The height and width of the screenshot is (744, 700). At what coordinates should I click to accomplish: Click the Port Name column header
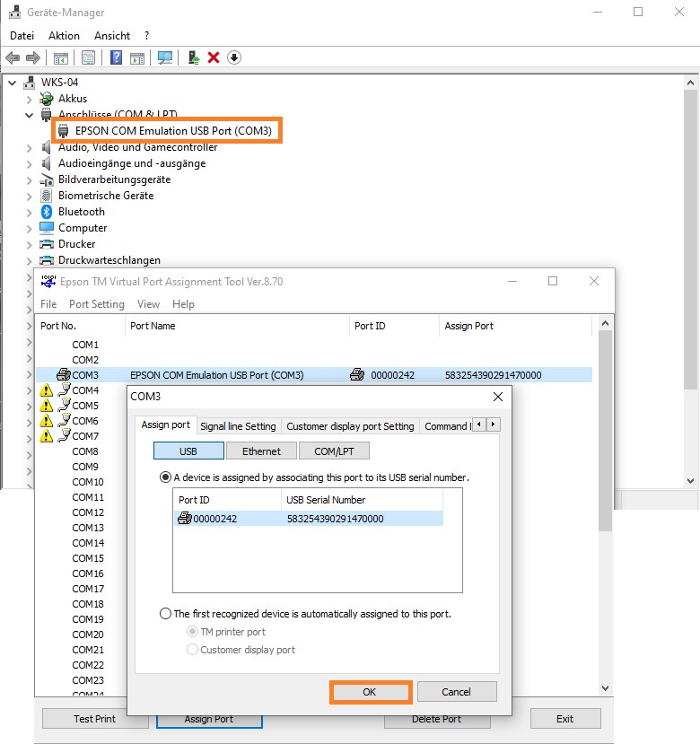click(237, 326)
